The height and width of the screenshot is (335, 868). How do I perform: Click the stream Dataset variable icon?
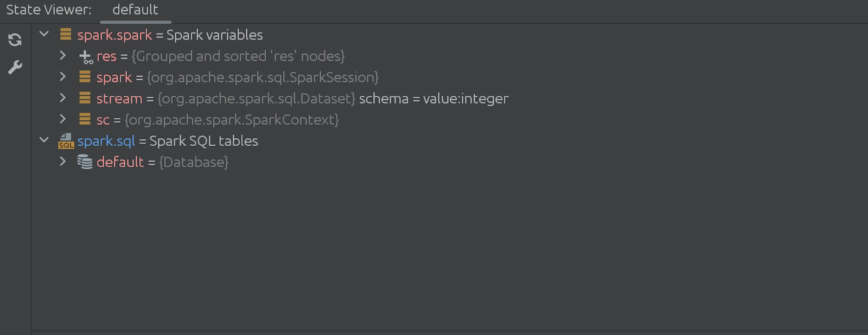pos(85,98)
